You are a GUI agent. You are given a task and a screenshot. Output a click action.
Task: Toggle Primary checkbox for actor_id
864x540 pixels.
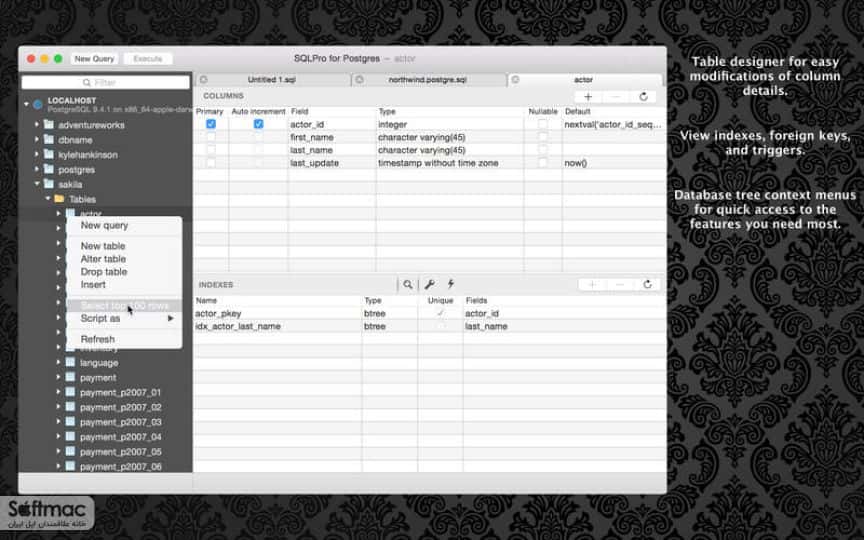coord(210,124)
